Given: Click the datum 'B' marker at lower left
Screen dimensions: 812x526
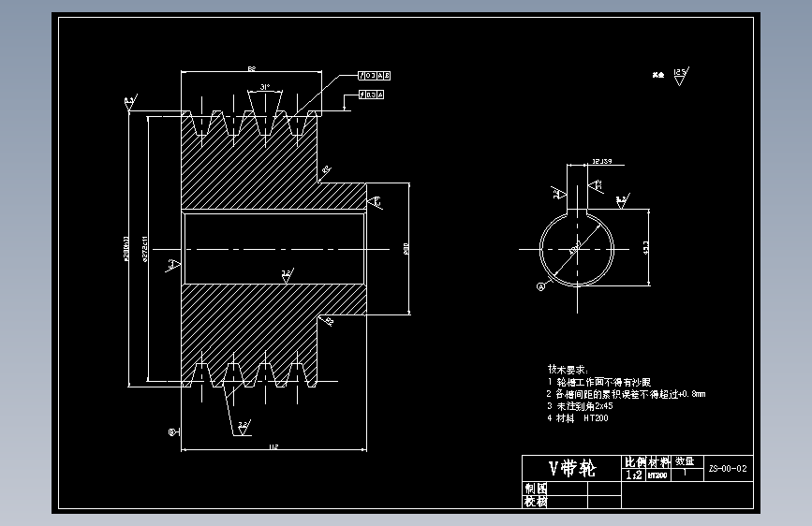Looking at the screenshot, I should click(173, 431).
